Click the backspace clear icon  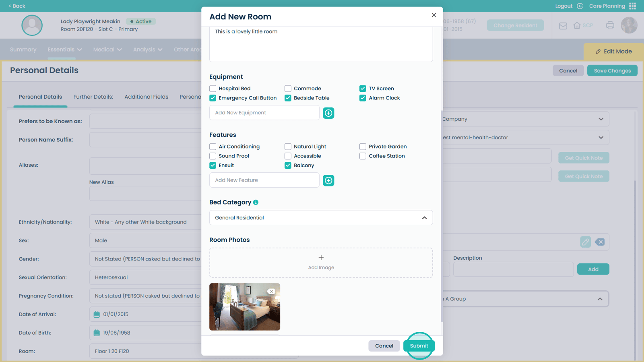click(600, 242)
